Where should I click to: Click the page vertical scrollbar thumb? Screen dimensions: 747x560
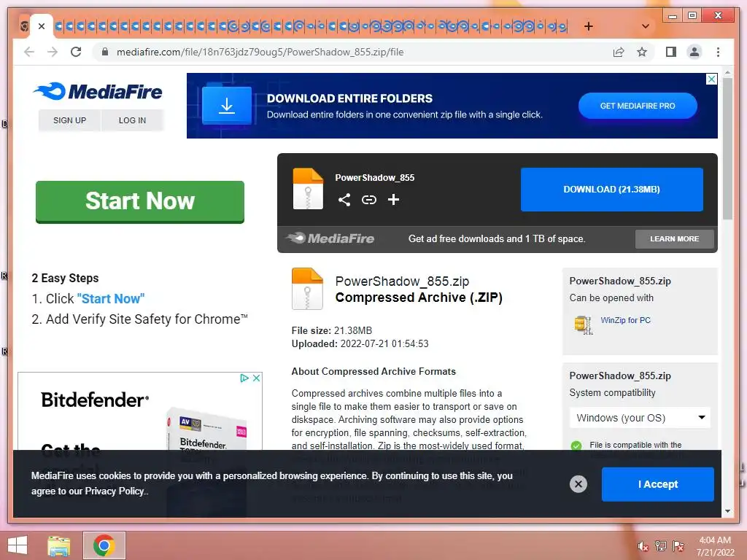point(727,147)
